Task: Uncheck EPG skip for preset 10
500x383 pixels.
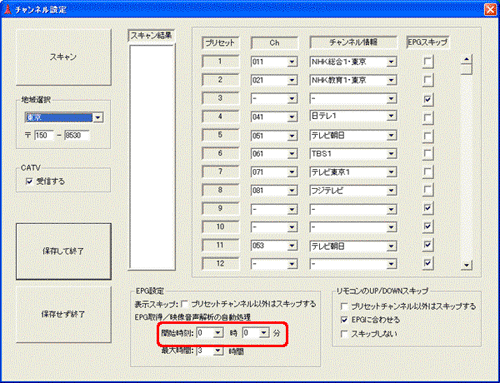Action: point(428,227)
